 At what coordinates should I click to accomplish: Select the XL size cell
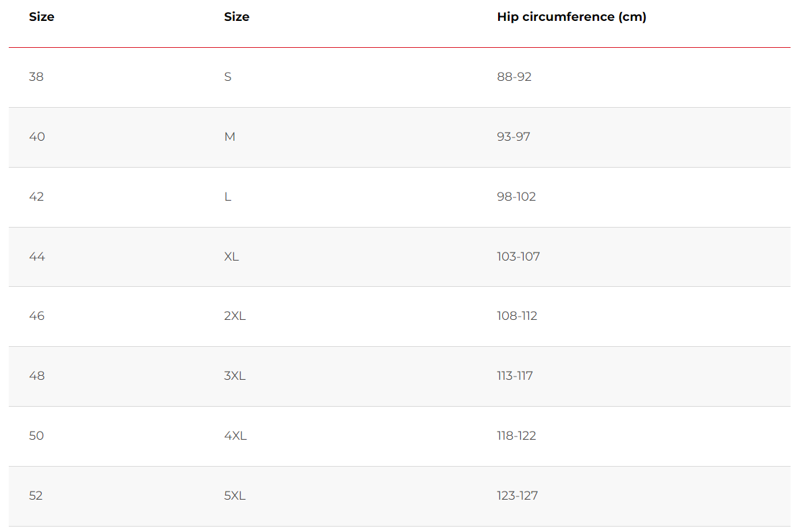coord(232,257)
